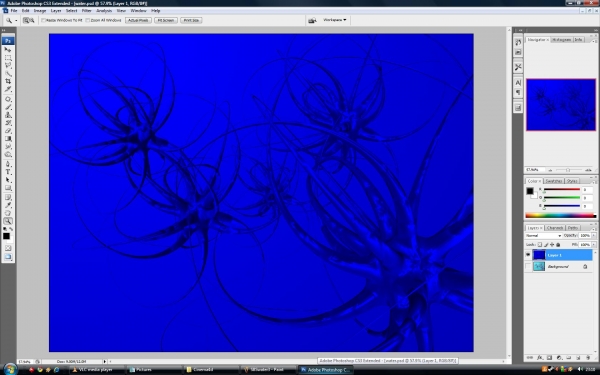Enable Zoom All Windows checkbox
This screenshot has height=375, width=600.
88,20
